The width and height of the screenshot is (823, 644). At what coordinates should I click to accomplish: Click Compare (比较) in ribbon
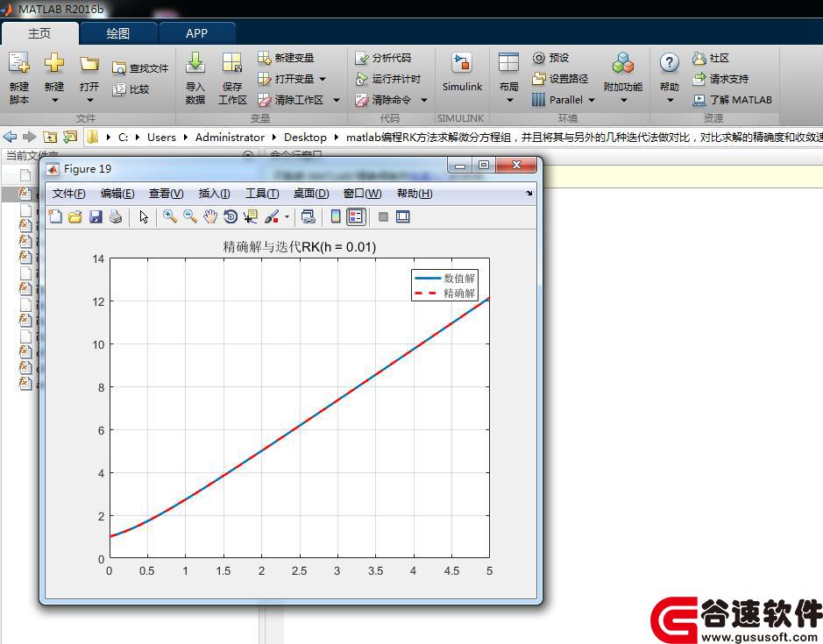pos(131,89)
